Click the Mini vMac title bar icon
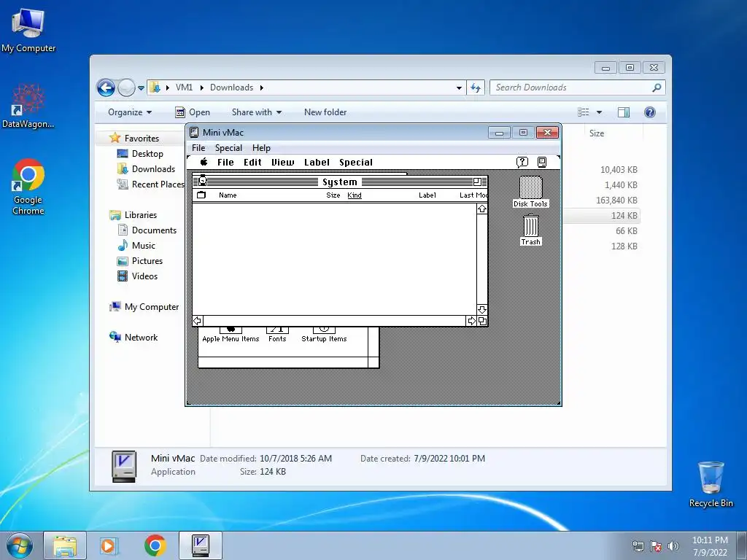Screen dimensions: 747x560 [x=194, y=133]
